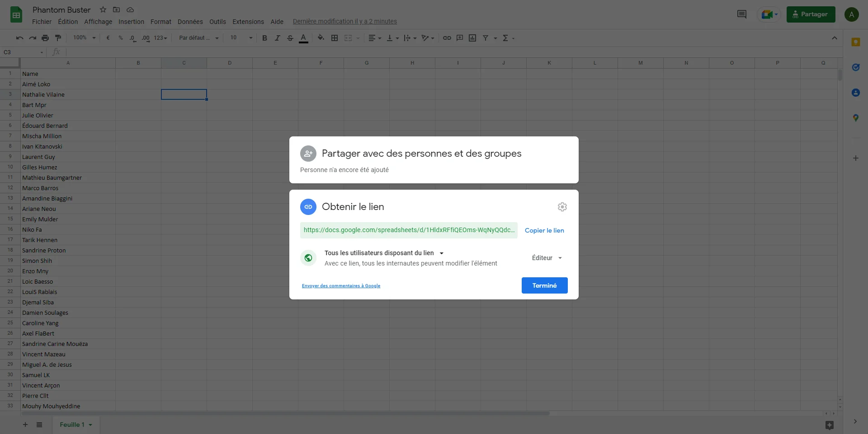This screenshot has width=868, height=434.
Task: Click the create filter icon
Action: point(486,38)
